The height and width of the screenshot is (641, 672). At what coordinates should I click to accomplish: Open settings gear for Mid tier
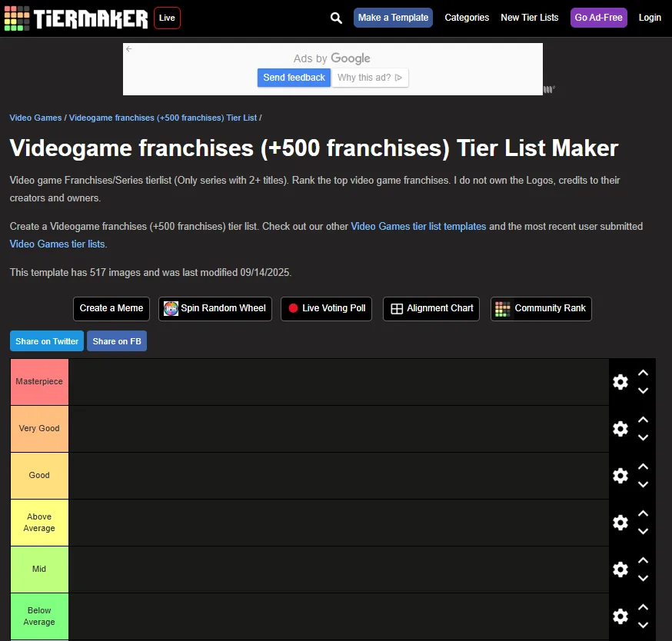pos(620,570)
